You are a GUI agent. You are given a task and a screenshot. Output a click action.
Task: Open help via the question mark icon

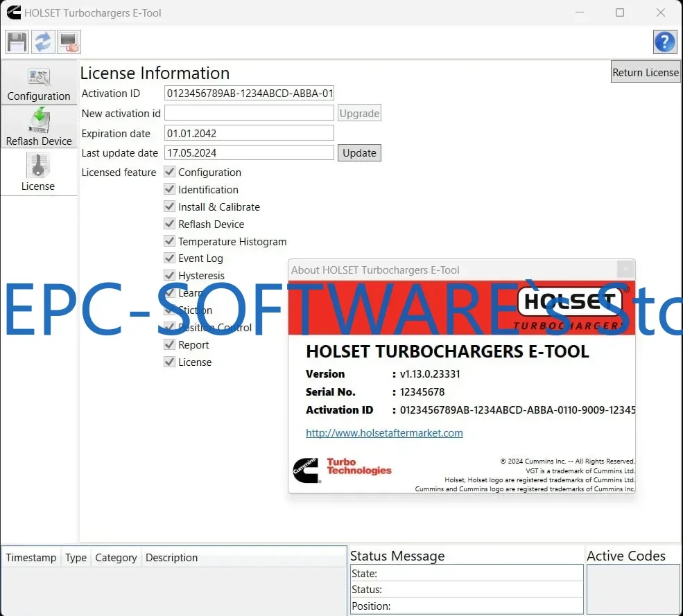(664, 42)
